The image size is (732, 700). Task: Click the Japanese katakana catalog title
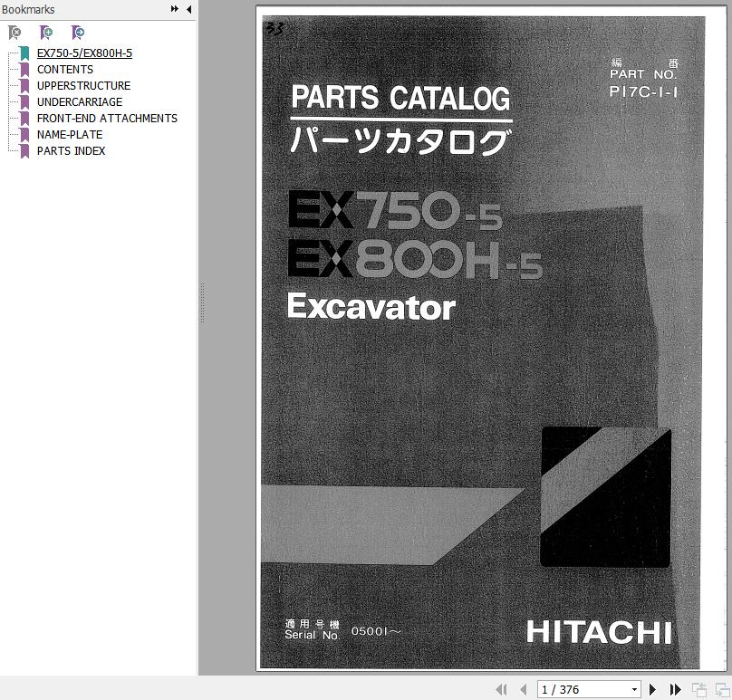point(400,141)
